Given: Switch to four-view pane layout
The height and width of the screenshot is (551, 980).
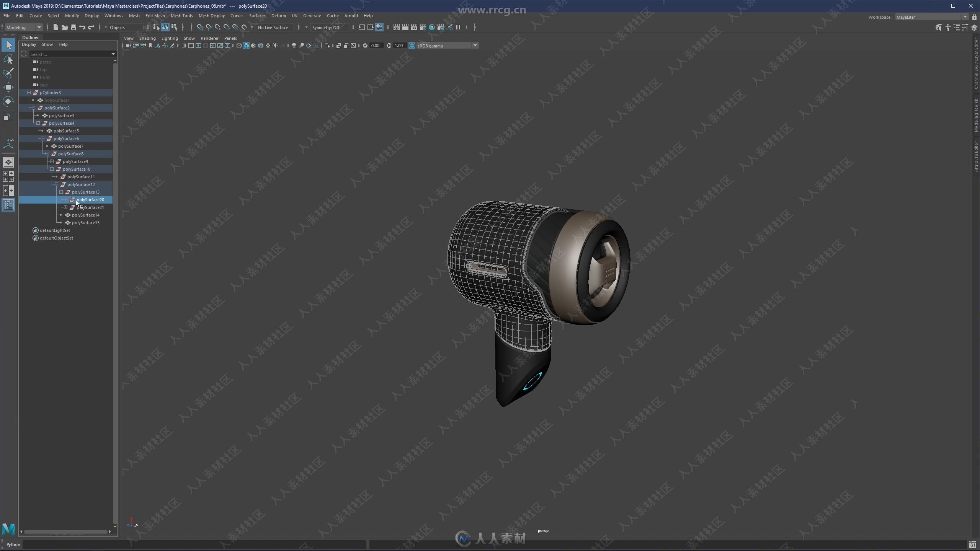Looking at the screenshot, I should point(8,176).
